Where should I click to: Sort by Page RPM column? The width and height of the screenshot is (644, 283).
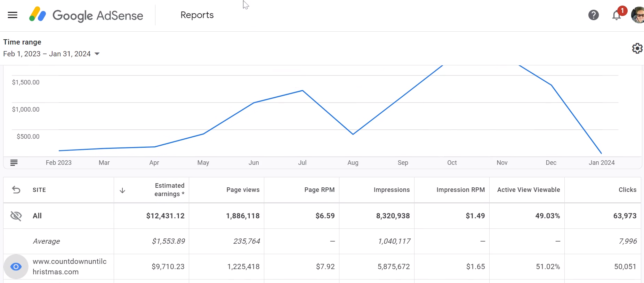point(319,190)
